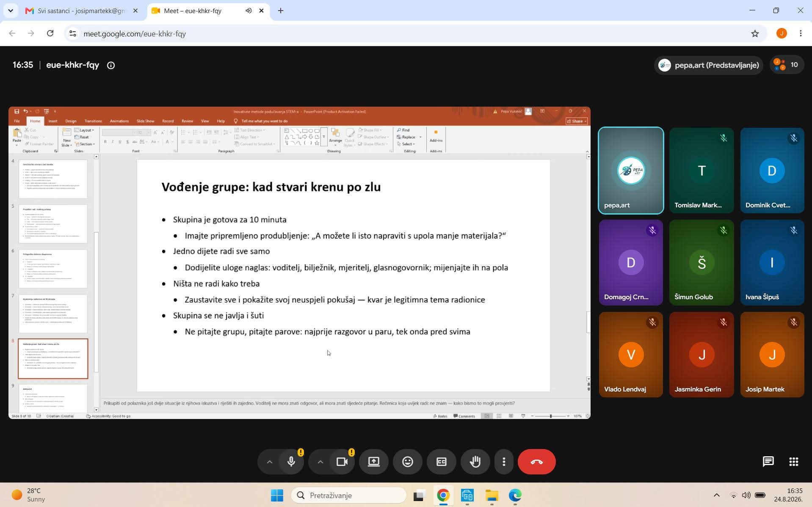Select the Josip Martek participant tile

coord(772,355)
